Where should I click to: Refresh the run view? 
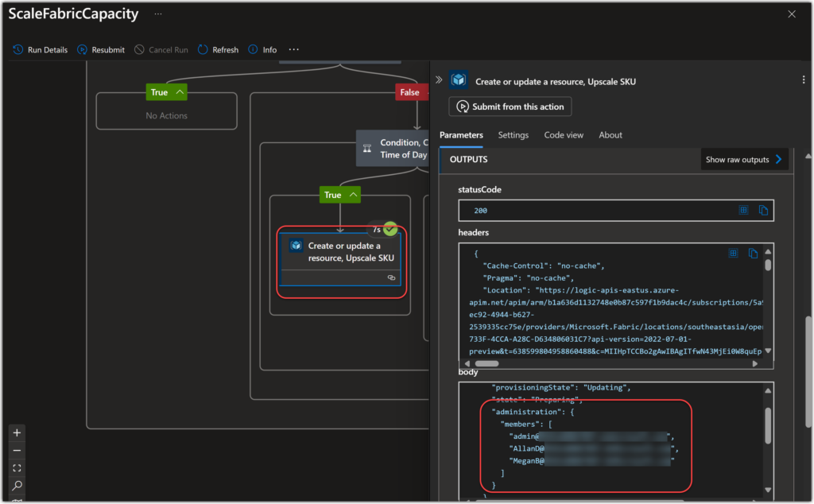click(218, 50)
